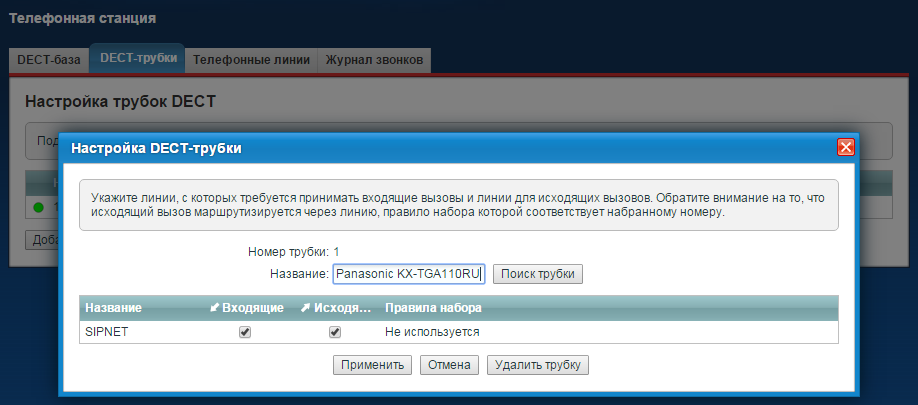This screenshot has height=405, width=918.
Task: Go to the Журнал звонков tab
Action: pyautogui.click(x=375, y=60)
